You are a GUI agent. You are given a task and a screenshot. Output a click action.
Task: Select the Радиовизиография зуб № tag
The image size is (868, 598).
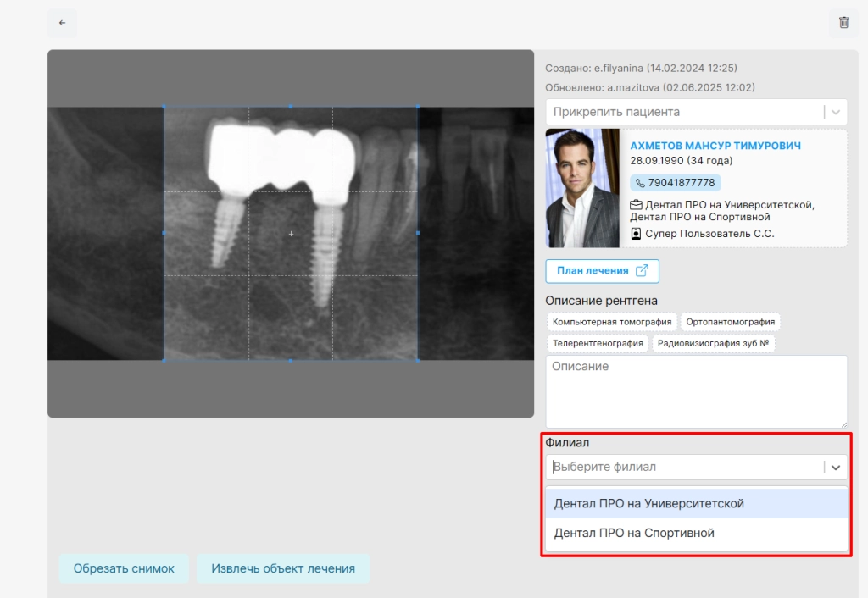[x=714, y=343]
